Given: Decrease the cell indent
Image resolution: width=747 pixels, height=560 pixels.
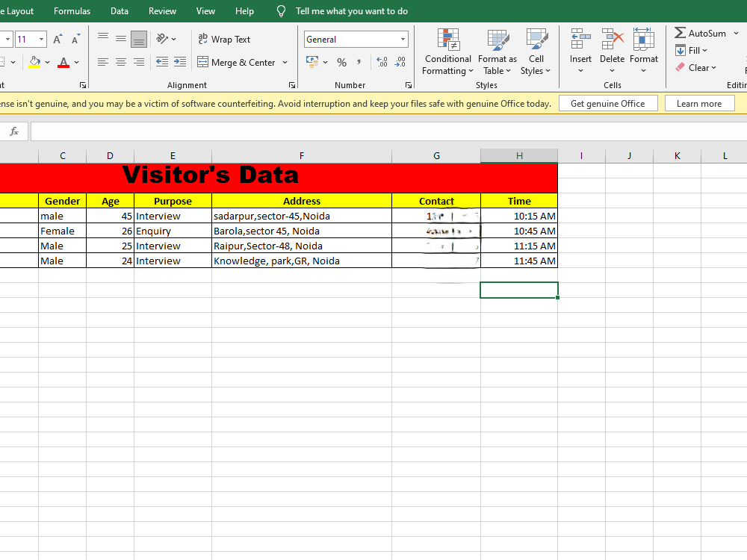Looking at the screenshot, I should coord(162,62).
